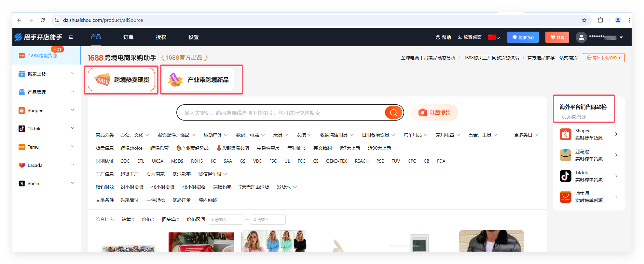The height and width of the screenshot is (264, 644).
Task: Click the orange 订购 button
Action: [557, 37]
